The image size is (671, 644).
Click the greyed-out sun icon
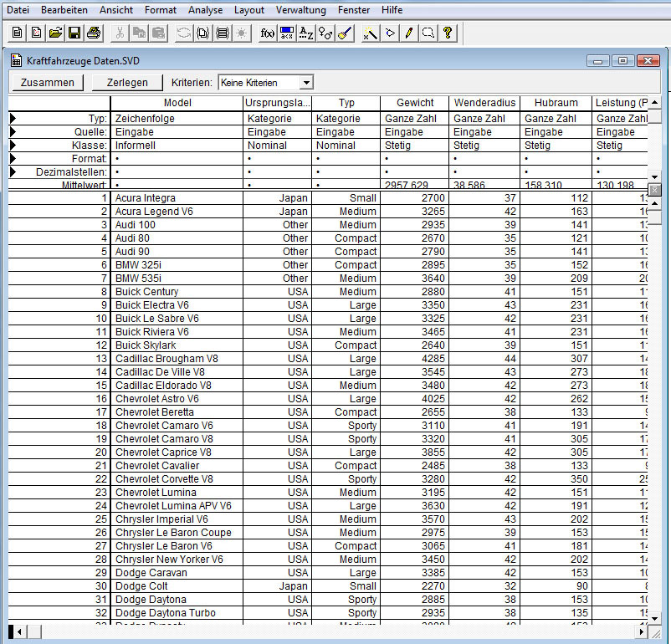(x=242, y=33)
